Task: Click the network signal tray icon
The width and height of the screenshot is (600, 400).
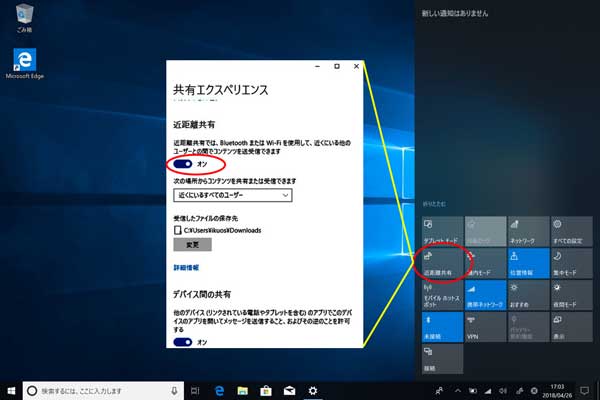Action: point(488,391)
